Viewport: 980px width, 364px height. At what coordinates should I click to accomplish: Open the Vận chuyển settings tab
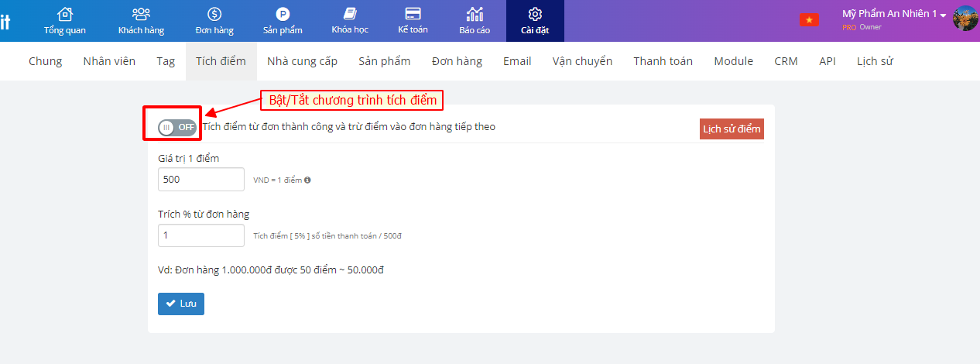pos(582,61)
